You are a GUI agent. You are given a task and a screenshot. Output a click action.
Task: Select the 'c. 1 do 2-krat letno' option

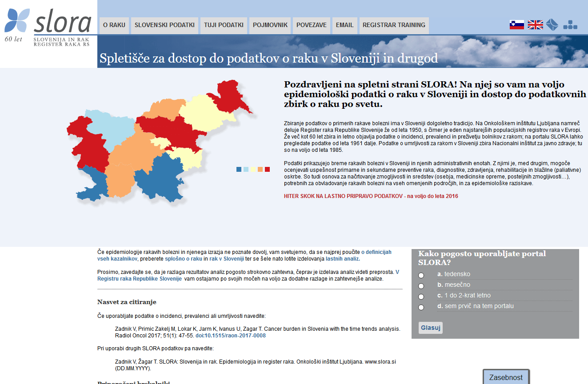[421, 297]
